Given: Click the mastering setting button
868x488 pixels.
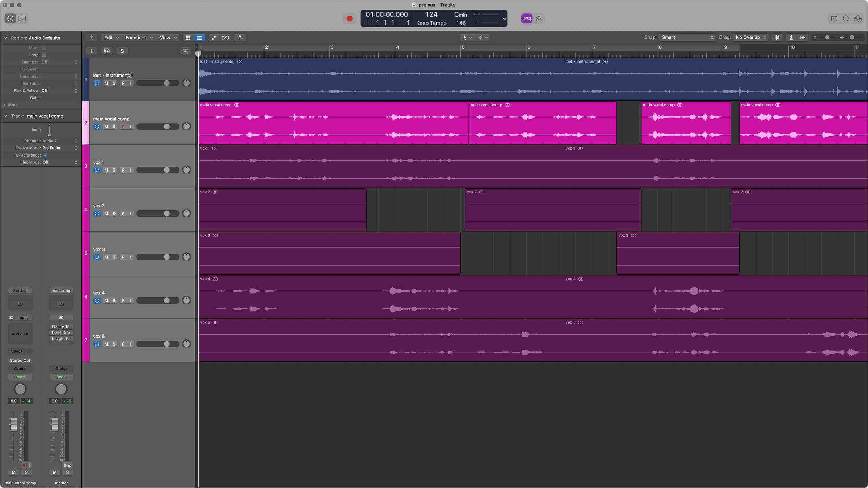Looking at the screenshot, I should (61, 291).
